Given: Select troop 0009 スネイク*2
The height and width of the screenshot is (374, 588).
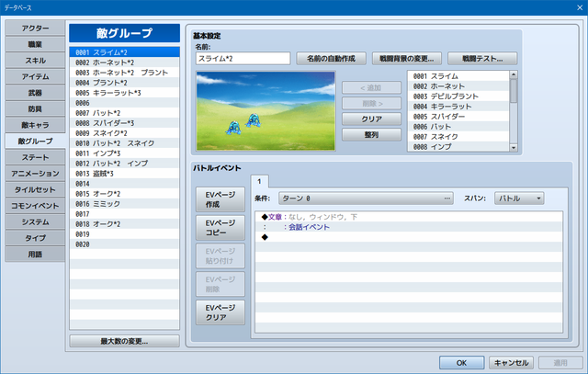Looking at the screenshot, I should point(125,133).
